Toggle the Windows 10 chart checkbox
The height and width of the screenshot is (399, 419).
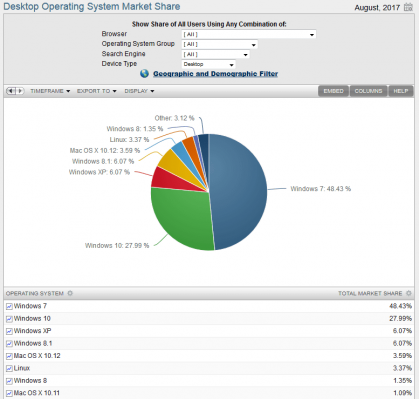[x=9, y=319]
